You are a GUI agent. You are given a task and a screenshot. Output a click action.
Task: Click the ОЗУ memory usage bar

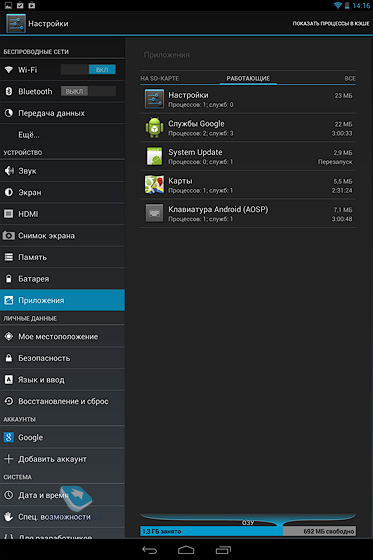point(248,531)
